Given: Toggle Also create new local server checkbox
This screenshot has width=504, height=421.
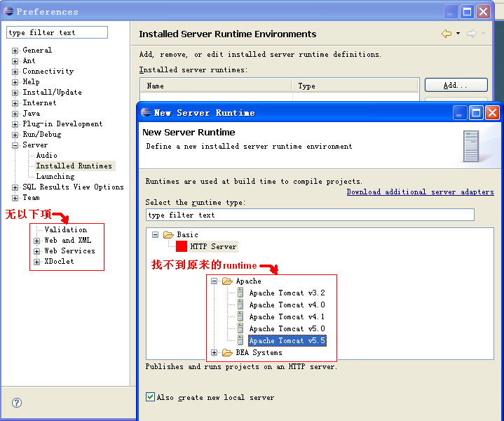Looking at the screenshot, I should pos(150,397).
